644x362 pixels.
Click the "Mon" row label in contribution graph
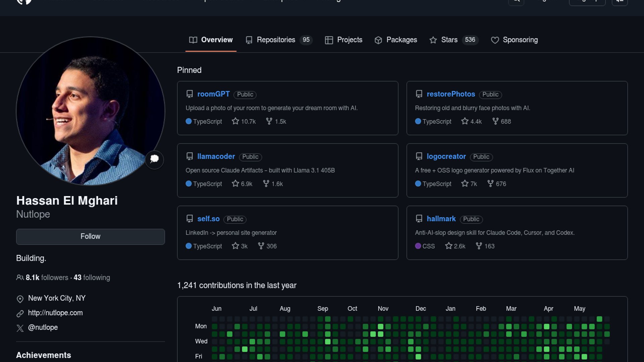[x=201, y=326]
